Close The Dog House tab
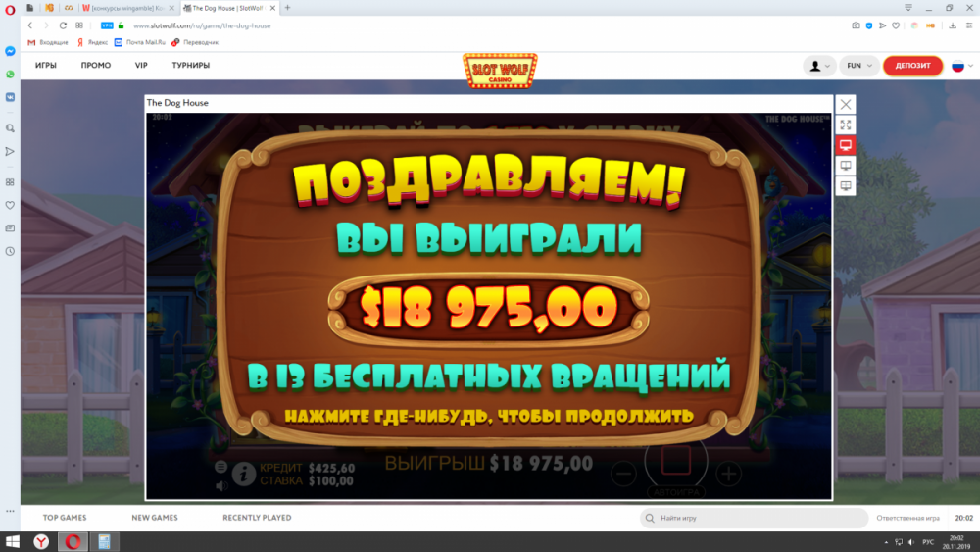The width and height of the screenshot is (980, 552). point(272,8)
